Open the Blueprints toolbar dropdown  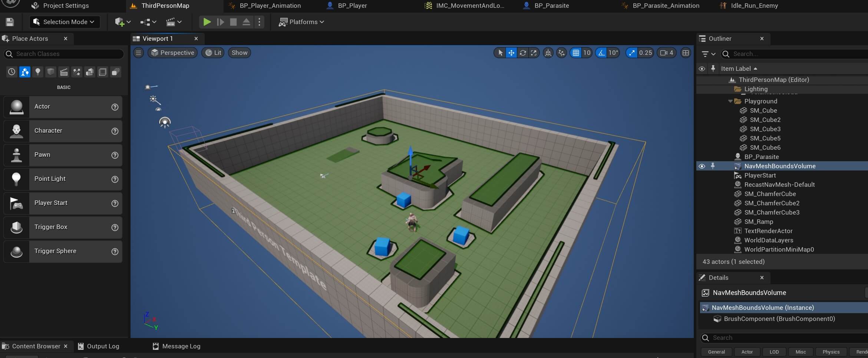point(148,22)
